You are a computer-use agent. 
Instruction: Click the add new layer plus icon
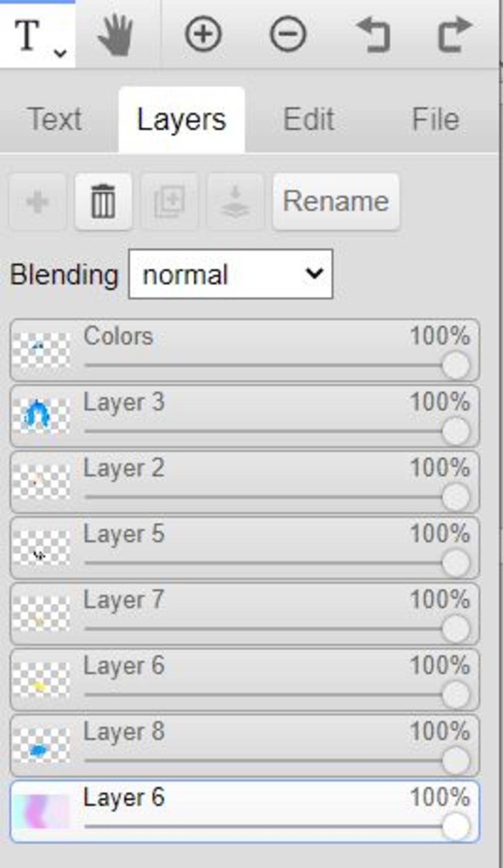pyautogui.click(x=37, y=201)
